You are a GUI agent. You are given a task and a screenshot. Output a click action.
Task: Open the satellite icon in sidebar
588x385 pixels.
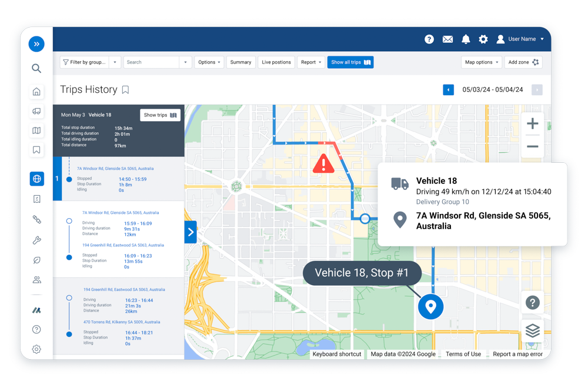click(x=36, y=219)
